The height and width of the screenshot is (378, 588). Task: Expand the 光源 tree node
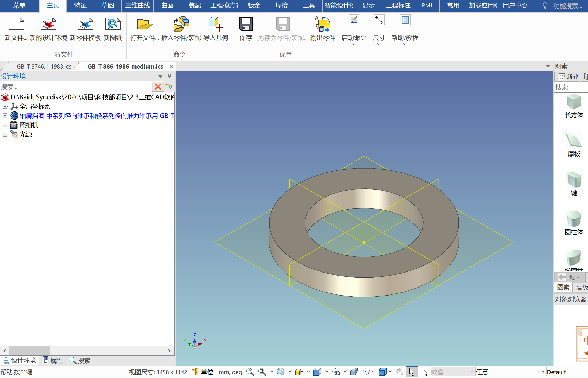[5, 134]
